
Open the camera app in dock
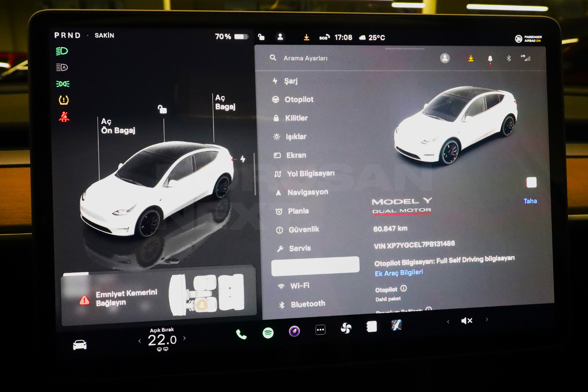pos(294,331)
